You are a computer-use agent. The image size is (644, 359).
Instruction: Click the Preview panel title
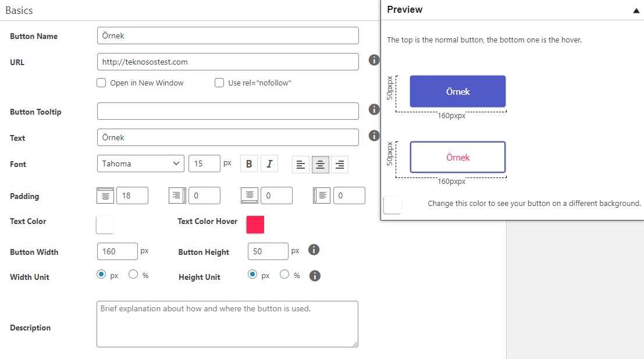point(404,9)
